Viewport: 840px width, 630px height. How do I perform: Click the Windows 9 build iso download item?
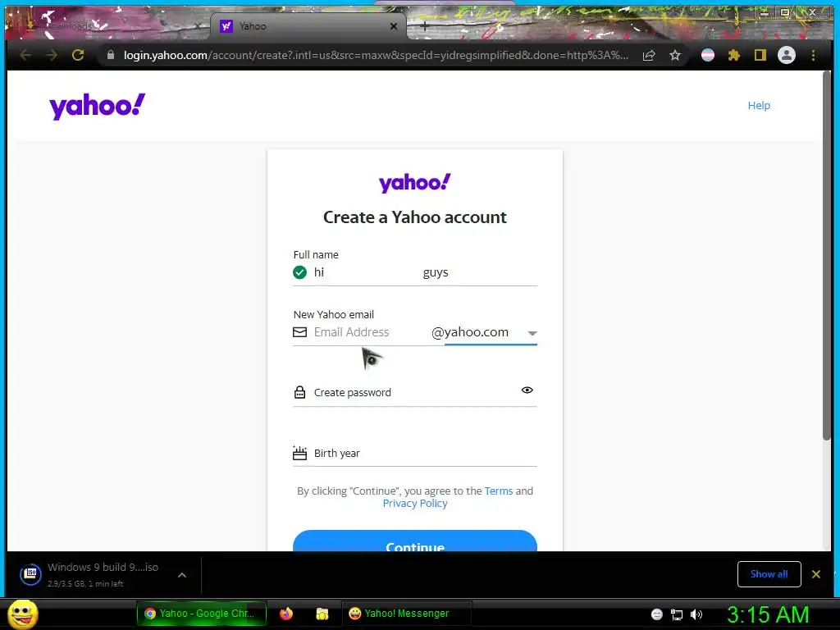(x=103, y=574)
